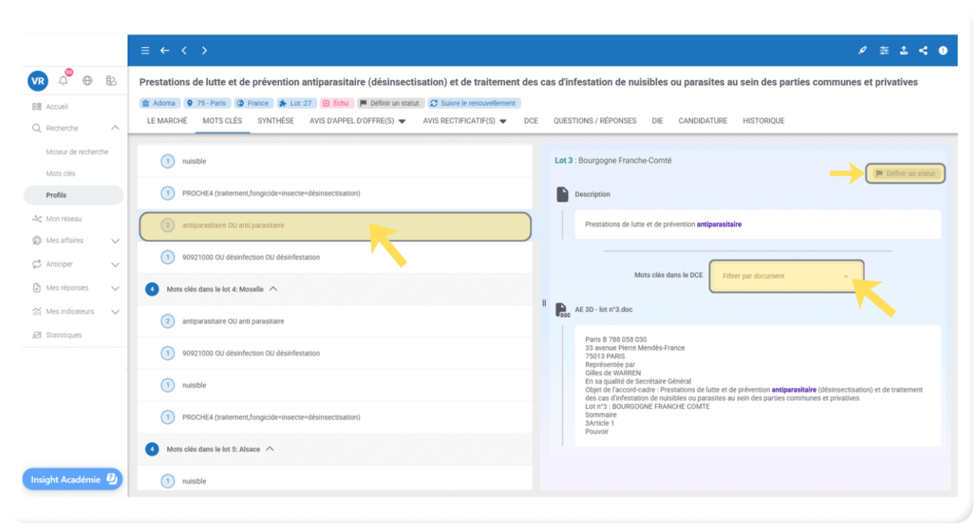The width and height of the screenshot is (980, 530).
Task: Click the globe icon in sidebar
Action: click(87, 80)
